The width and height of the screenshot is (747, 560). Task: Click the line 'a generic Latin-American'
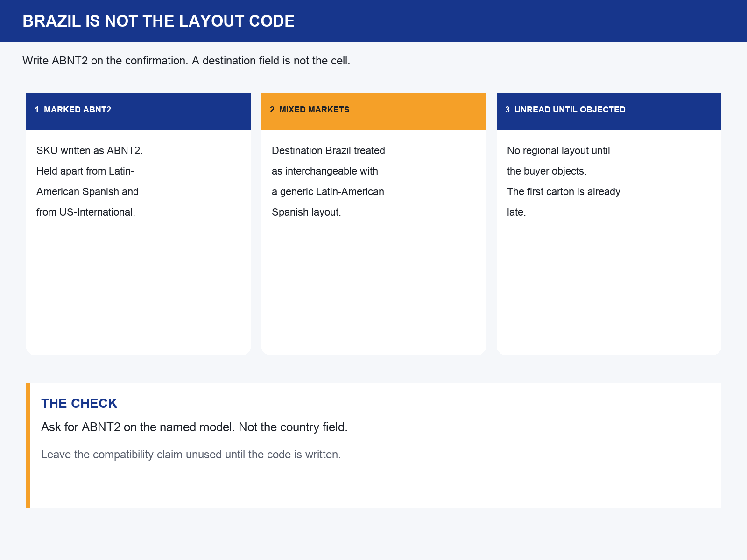point(328,192)
